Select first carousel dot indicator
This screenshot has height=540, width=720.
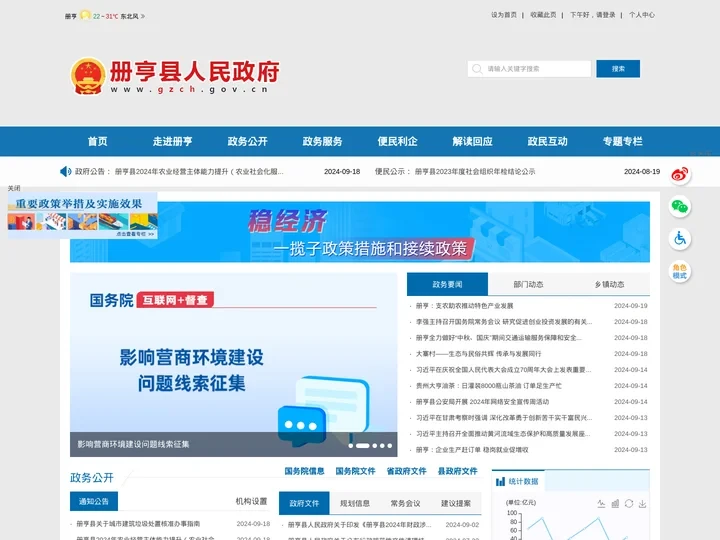(x=351, y=446)
